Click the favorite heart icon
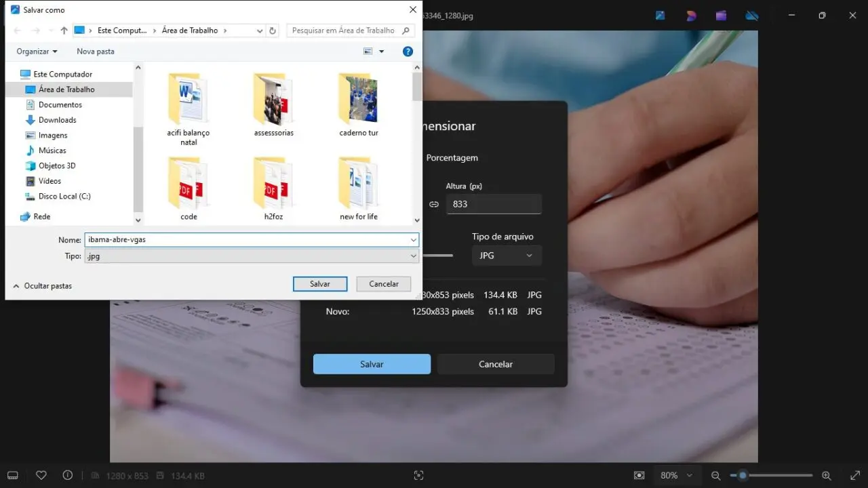Screen dimensions: 868x488 point(41,475)
